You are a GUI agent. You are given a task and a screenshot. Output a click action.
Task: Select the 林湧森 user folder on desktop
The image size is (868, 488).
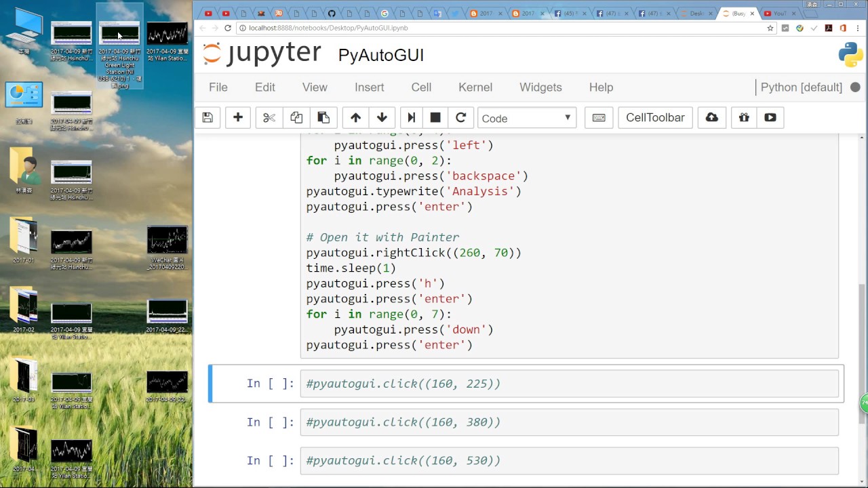(24, 169)
